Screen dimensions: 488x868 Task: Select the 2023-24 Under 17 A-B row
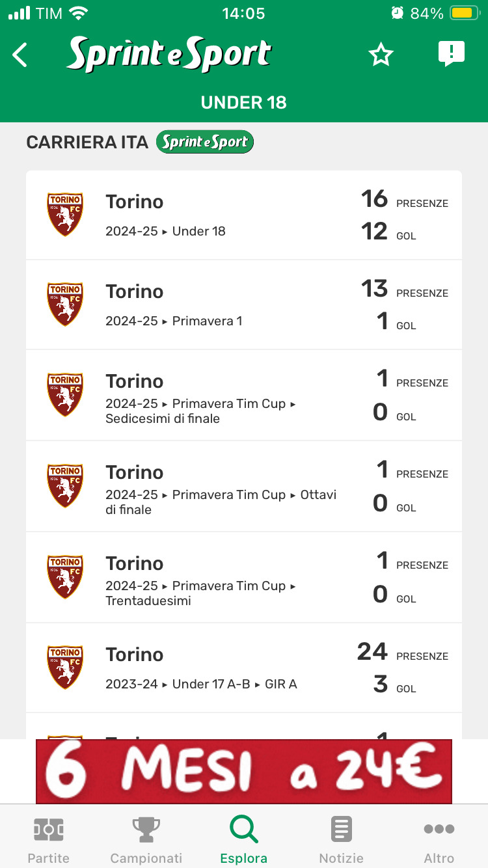click(244, 668)
